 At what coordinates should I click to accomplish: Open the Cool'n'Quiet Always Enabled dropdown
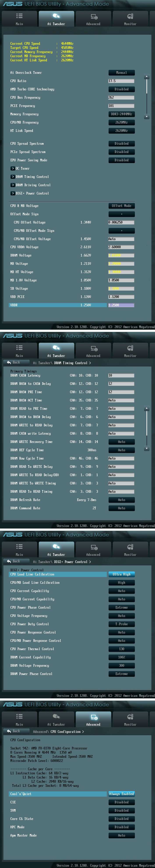pos(122,794)
